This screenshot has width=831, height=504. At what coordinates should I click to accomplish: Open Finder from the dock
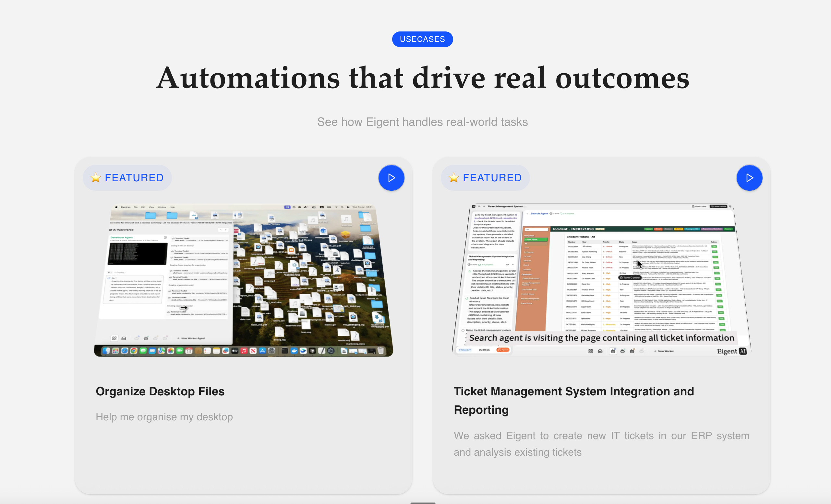click(107, 351)
